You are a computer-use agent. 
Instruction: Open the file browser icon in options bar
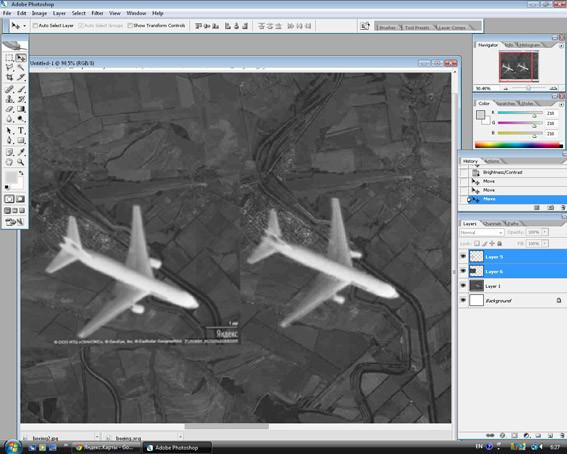pyautogui.click(x=364, y=26)
